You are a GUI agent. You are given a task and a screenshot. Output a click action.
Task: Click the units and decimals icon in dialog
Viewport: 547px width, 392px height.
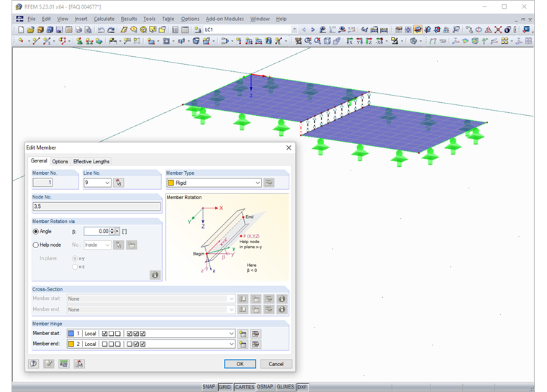tap(64, 364)
